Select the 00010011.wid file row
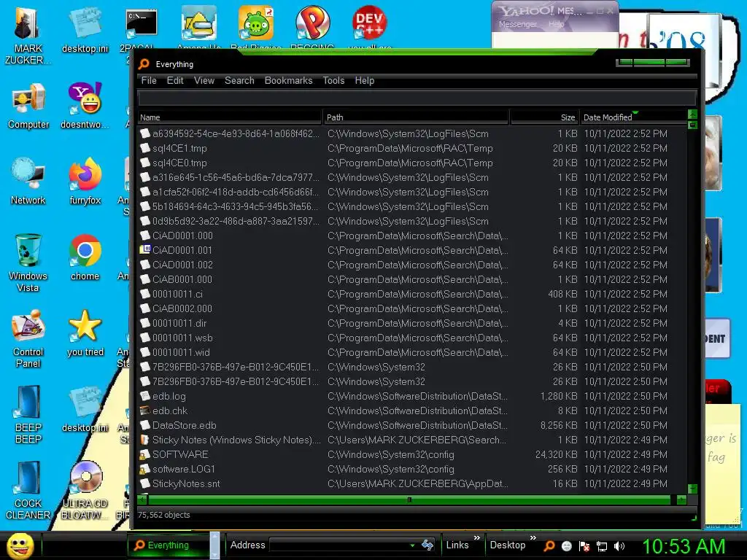 [x=413, y=352]
